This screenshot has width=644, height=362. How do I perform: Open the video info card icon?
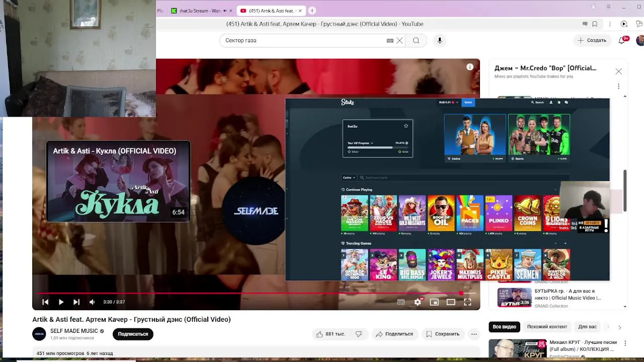tap(470, 67)
